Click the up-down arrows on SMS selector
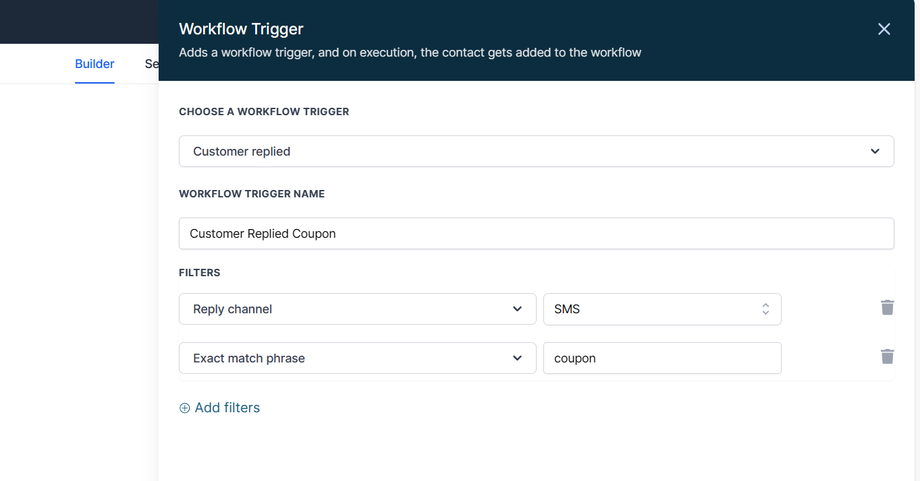Viewport: 920px width, 481px height. 765,309
